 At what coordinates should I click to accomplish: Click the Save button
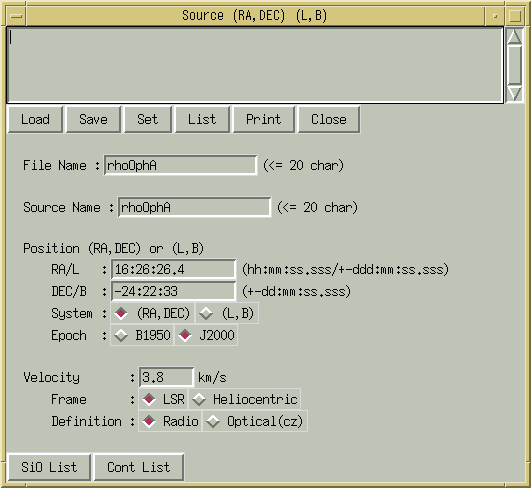(x=93, y=119)
